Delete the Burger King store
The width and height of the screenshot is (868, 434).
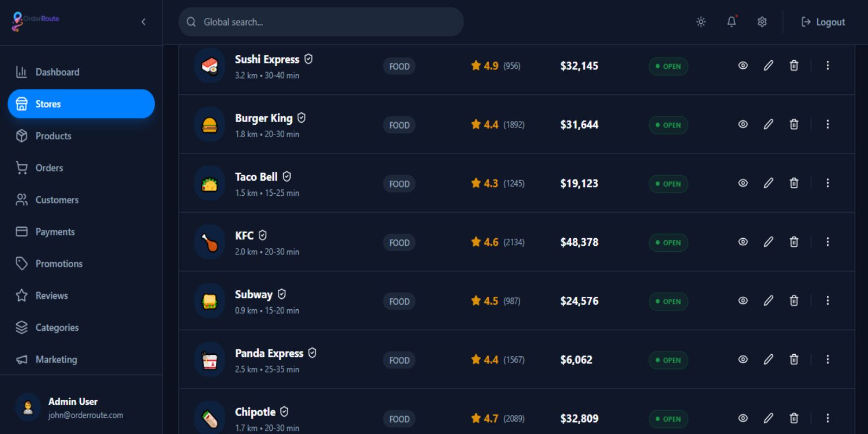[794, 124]
